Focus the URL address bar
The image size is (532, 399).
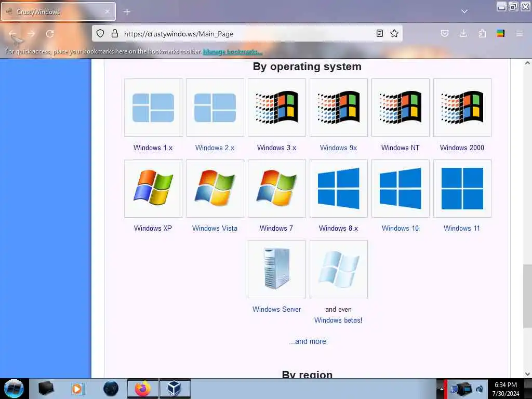[248, 34]
